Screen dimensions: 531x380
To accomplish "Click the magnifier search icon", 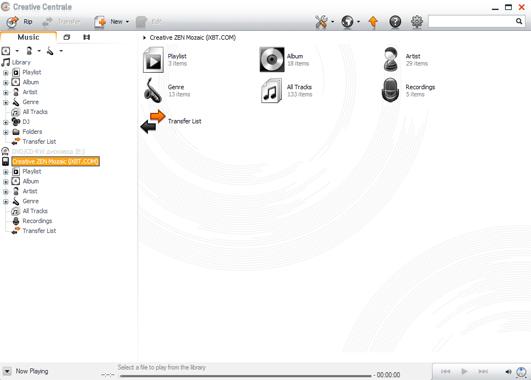I will tap(519, 21).
